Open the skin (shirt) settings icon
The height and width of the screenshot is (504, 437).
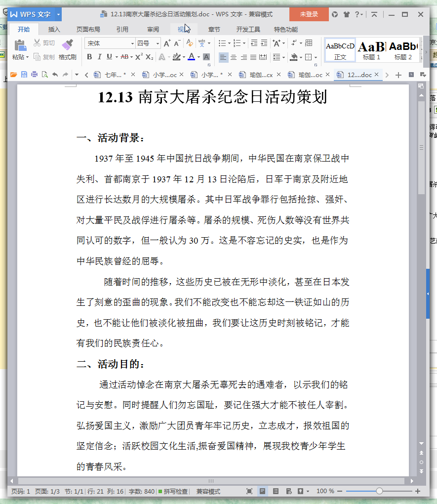click(346, 14)
